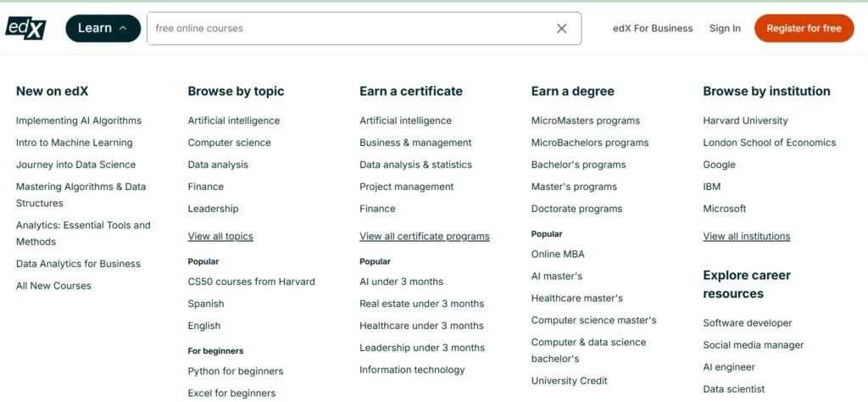Open Online MBA degree
The height and width of the screenshot is (402, 868).
click(x=558, y=254)
